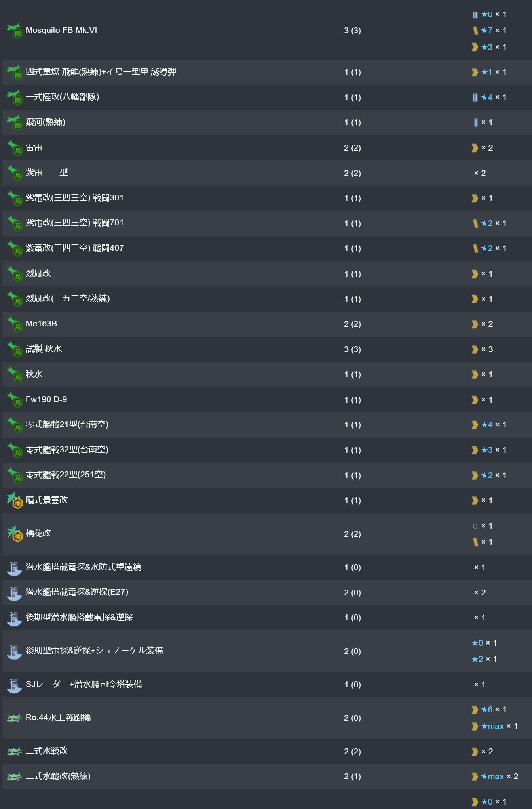Click the submarine equipment icon beside 潜水艦搭載電探&逆探(E27)

point(15,593)
